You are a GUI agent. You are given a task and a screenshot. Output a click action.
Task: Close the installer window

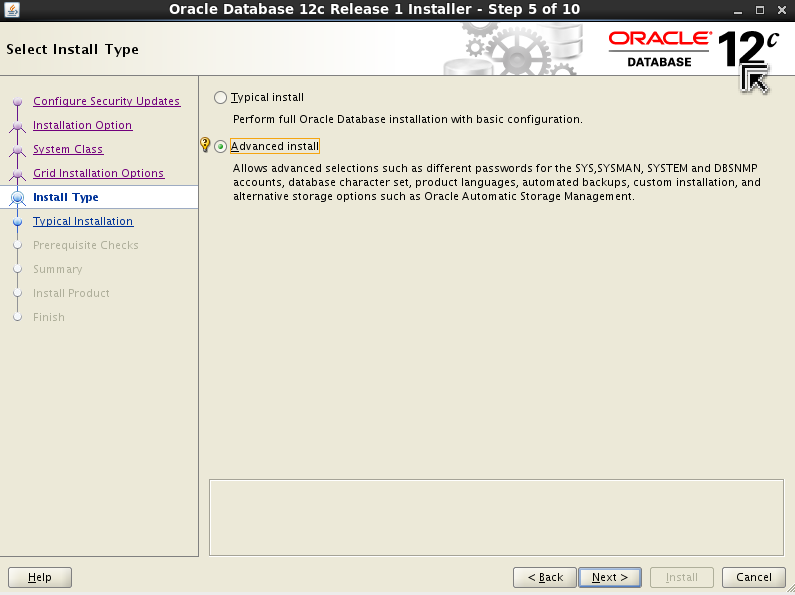[x=782, y=10]
